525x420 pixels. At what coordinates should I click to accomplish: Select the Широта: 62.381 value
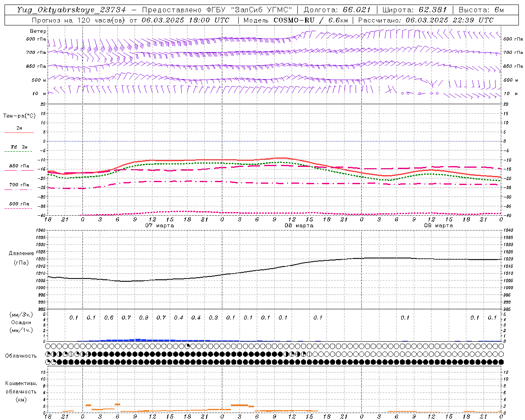pyautogui.click(x=414, y=10)
